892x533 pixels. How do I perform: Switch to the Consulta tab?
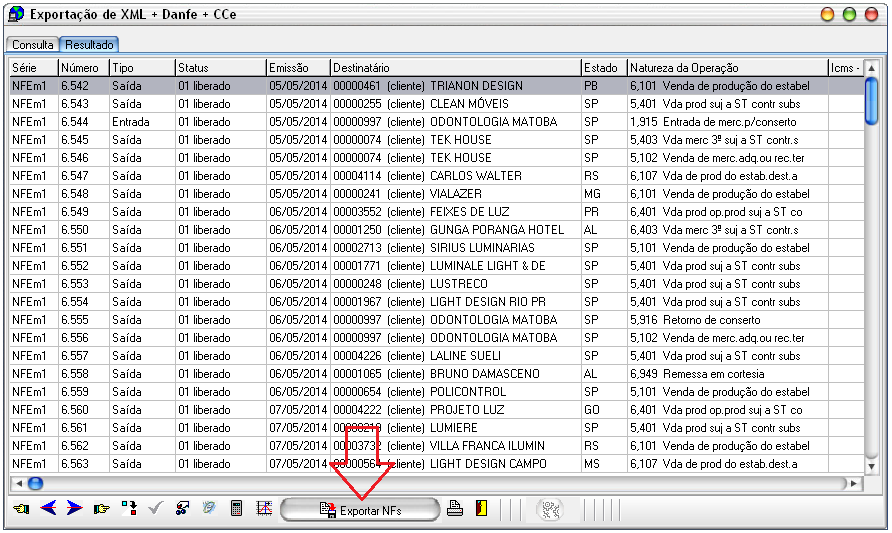point(32,44)
